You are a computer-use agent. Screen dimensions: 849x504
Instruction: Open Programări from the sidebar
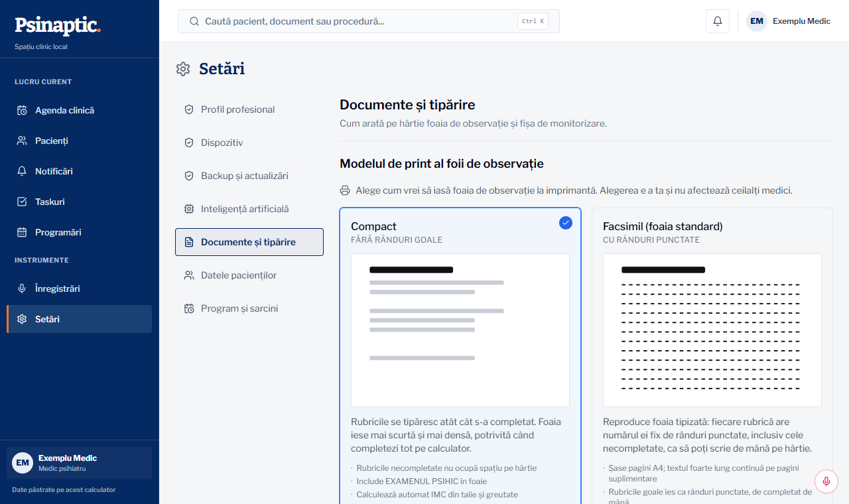(x=80, y=232)
